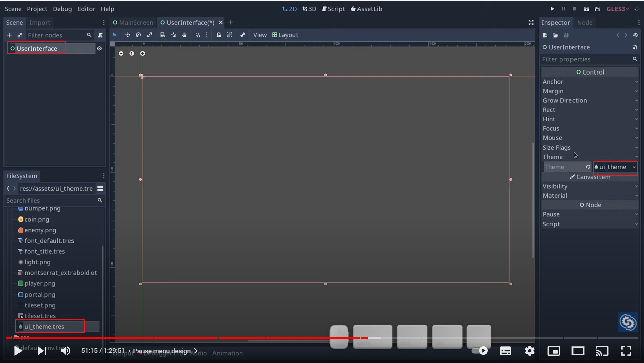Instance a child scene with link icon
Viewport: 644px width, 363px height.
click(x=20, y=35)
